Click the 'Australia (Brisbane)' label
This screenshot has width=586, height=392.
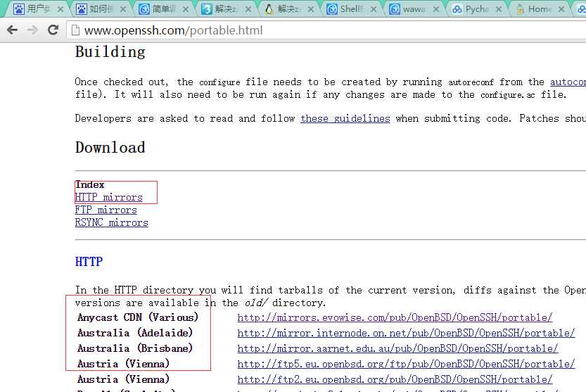pyautogui.click(x=135, y=348)
